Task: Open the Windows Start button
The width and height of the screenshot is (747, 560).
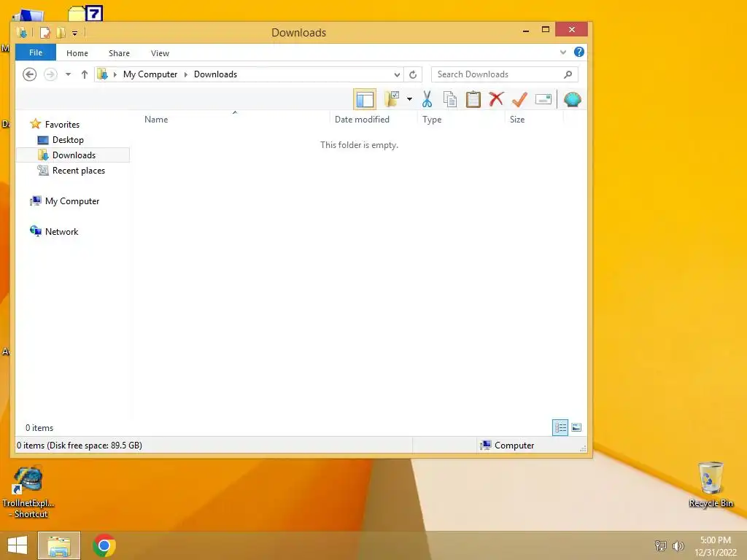Action: pos(18,545)
